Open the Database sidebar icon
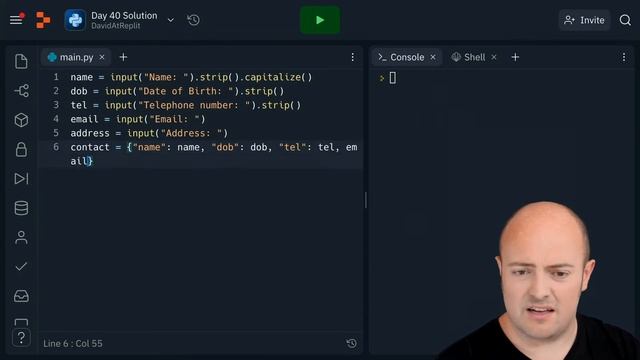 click(21, 208)
